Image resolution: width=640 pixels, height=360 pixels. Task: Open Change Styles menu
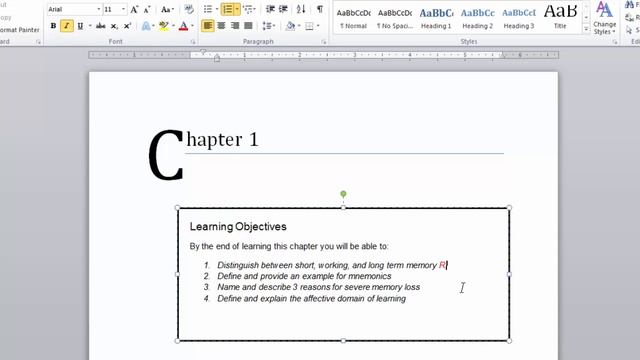604,18
